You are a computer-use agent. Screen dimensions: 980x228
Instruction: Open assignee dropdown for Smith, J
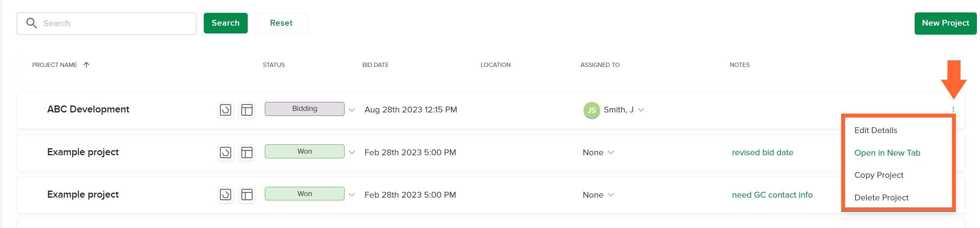point(641,110)
